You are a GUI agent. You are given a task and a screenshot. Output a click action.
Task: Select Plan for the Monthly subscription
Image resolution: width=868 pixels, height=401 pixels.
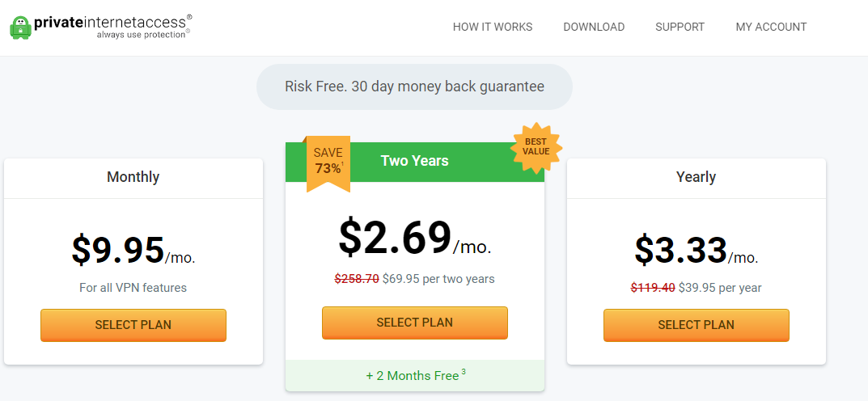[133, 325]
